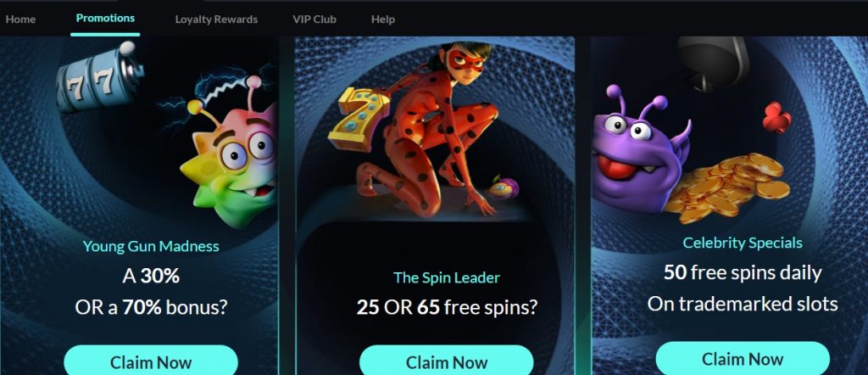Open the Young Gun Madness title link
This screenshot has height=375, width=868.
click(151, 246)
